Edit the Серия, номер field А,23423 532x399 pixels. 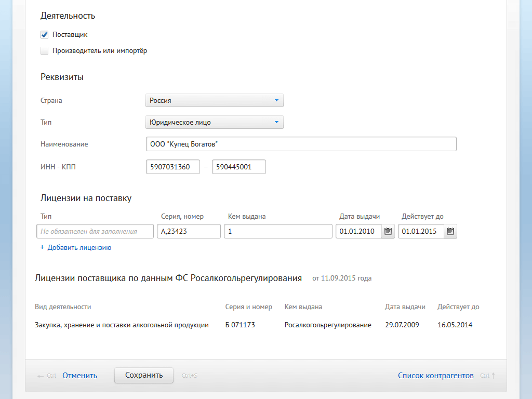[x=189, y=231]
